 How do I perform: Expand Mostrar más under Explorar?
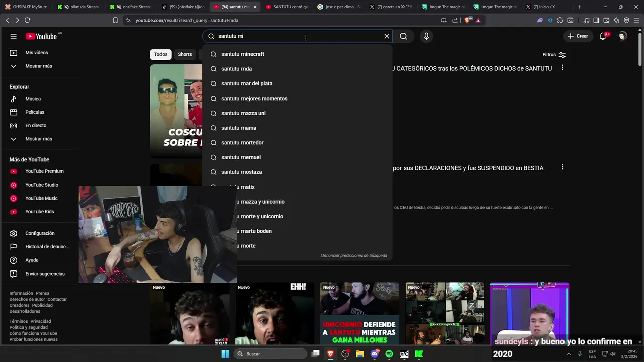[x=39, y=139]
